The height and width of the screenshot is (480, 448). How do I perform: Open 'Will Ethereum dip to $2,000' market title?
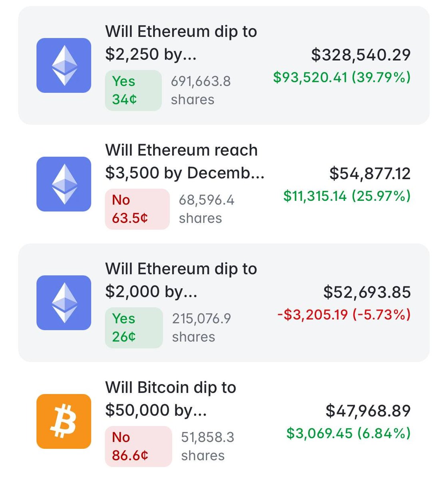click(181, 280)
